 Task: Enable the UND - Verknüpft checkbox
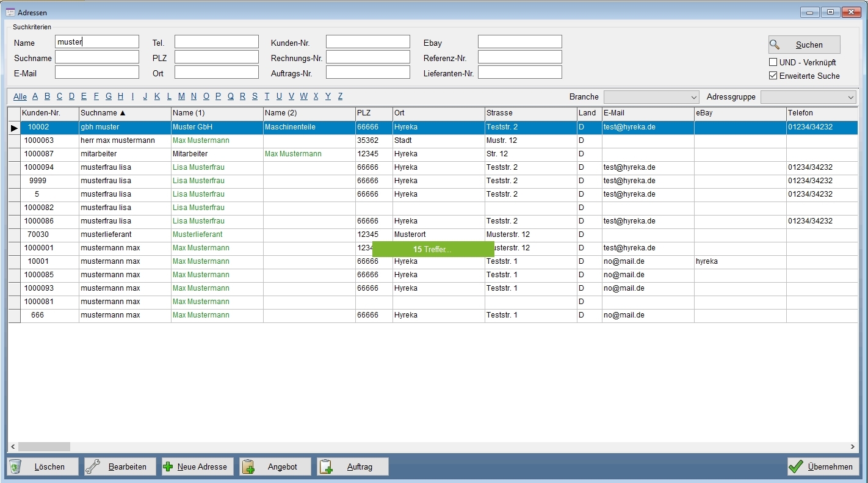click(x=773, y=62)
